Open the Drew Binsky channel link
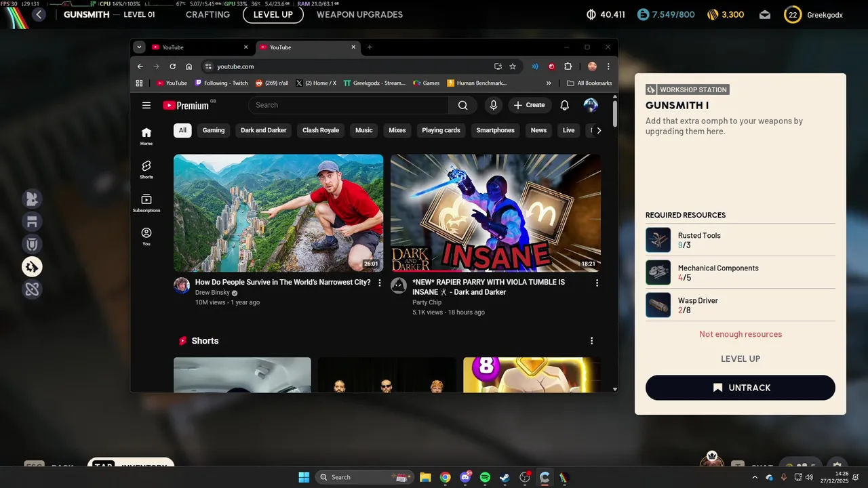 click(212, 293)
